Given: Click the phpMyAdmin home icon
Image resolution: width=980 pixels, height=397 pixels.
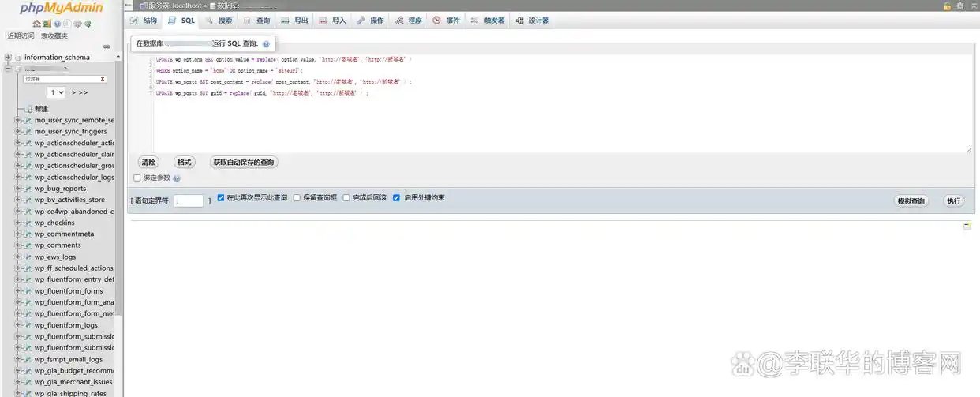Looking at the screenshot, I should pyautogui.click(x=36, y=24).
